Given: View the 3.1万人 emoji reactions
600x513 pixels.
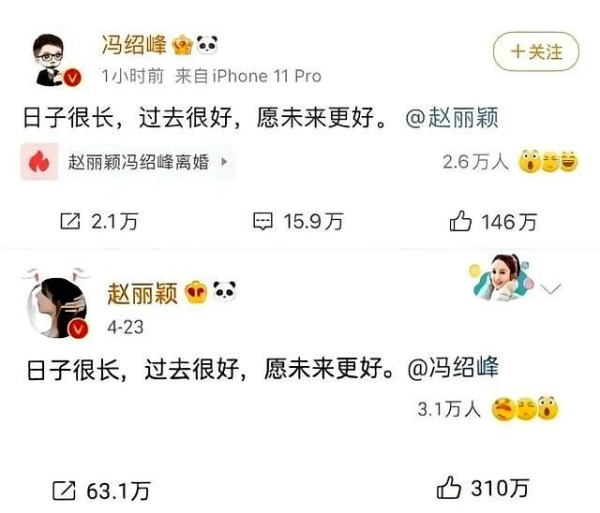Looking at the screenshot, I should click(x=488, y=409).
